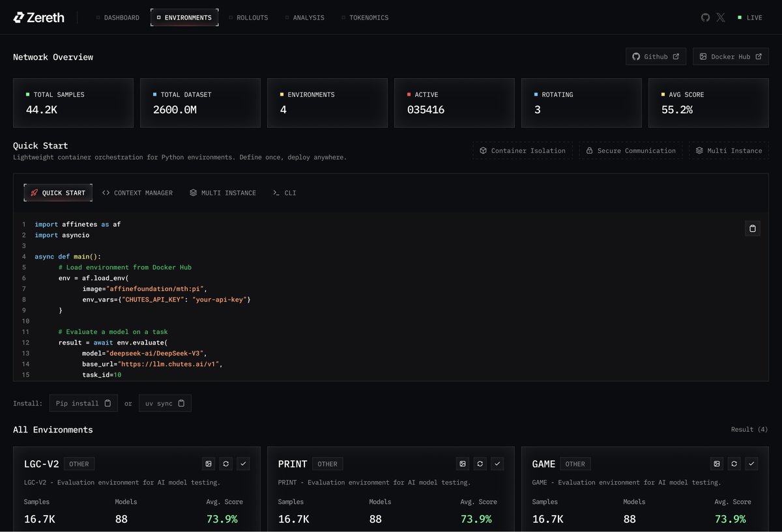Click the layers icon for Multi Instance tab
The image size is (782, 532).
pos(194,193)
